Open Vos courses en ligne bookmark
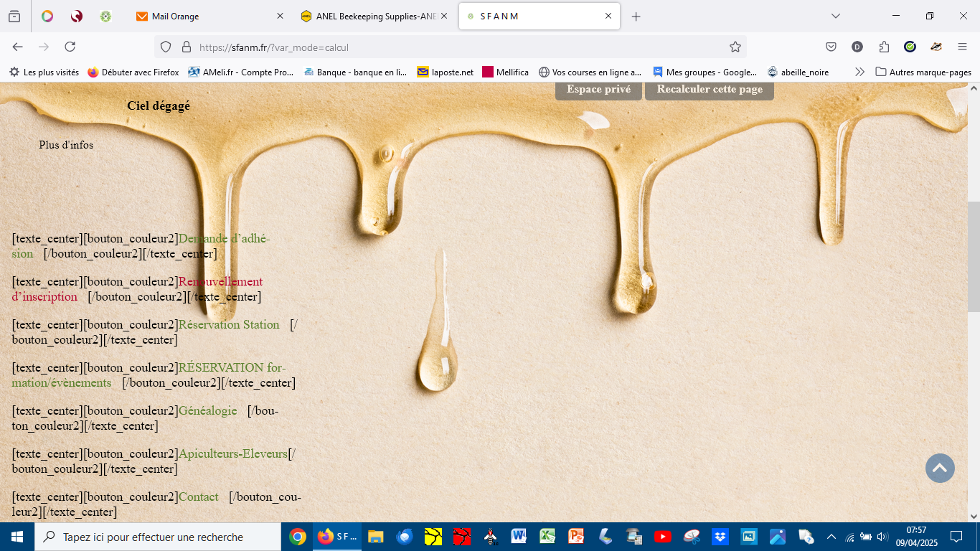 (x=590, y=72)
